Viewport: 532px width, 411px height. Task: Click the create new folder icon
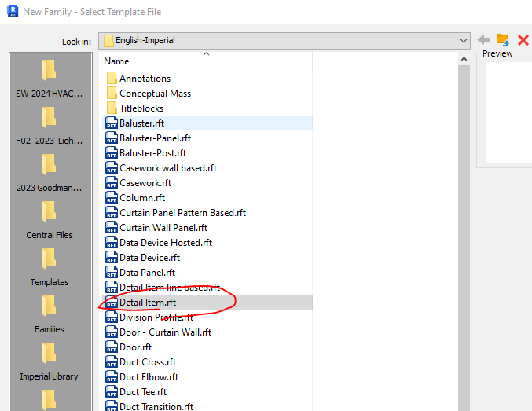point(502,40)
